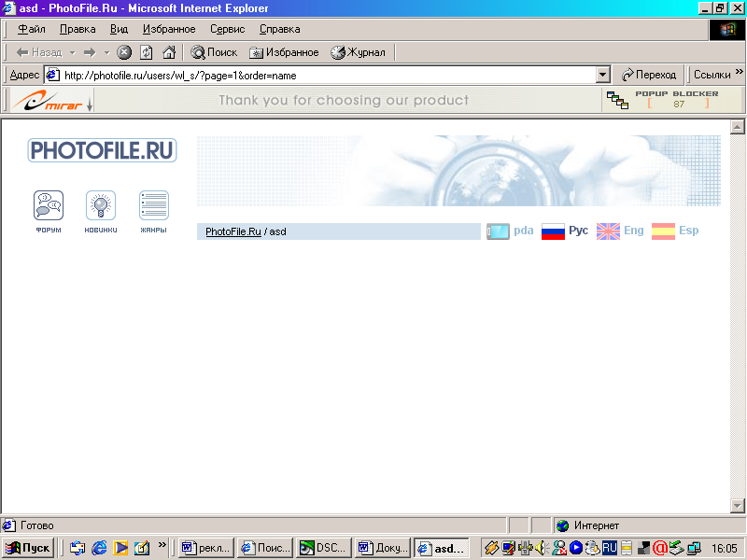The image size is (747, 560).
Task: Click the Готово status text
Action: click(x=37, y=525)
